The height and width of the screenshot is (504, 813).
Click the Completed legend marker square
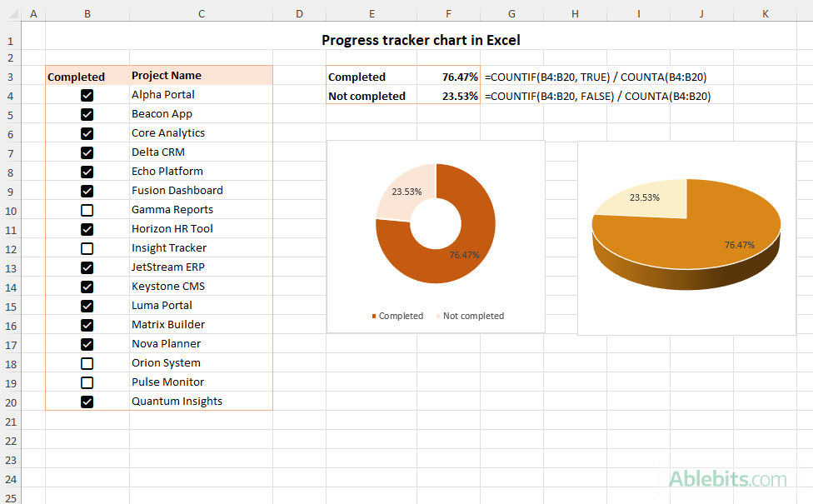tap(373, 316)
